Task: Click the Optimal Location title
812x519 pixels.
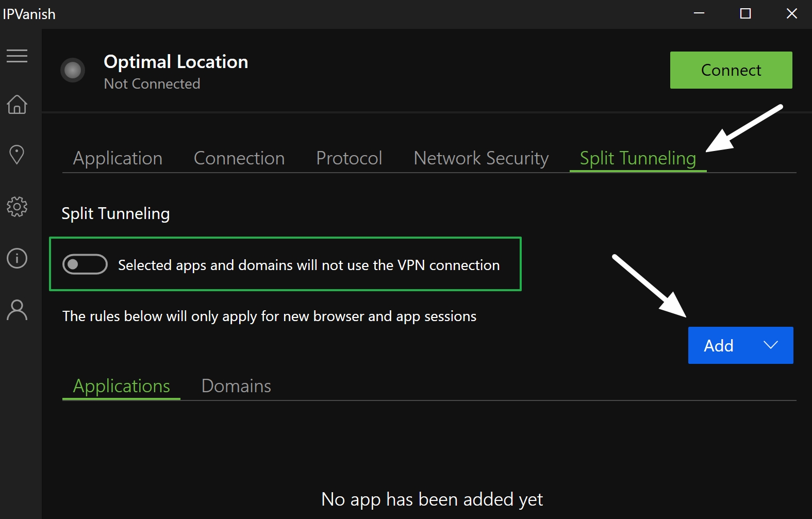Action: click(176, 62)
